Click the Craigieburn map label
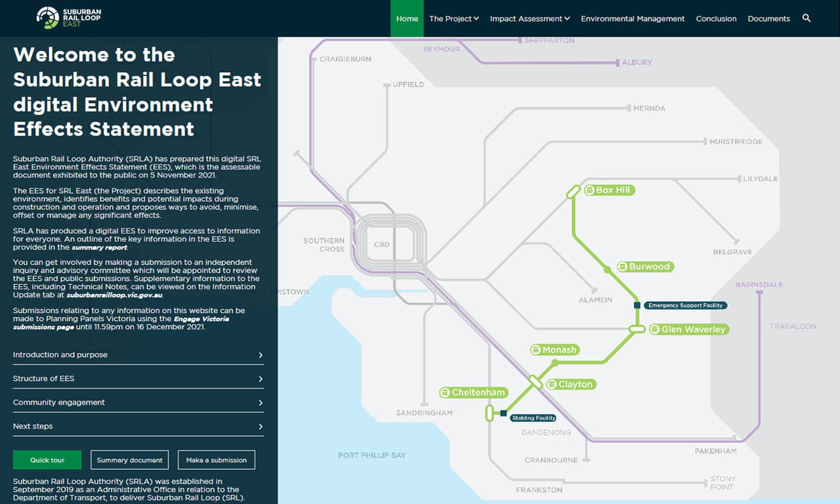Viewport: 840px width, 504px height. pos(345,59)
